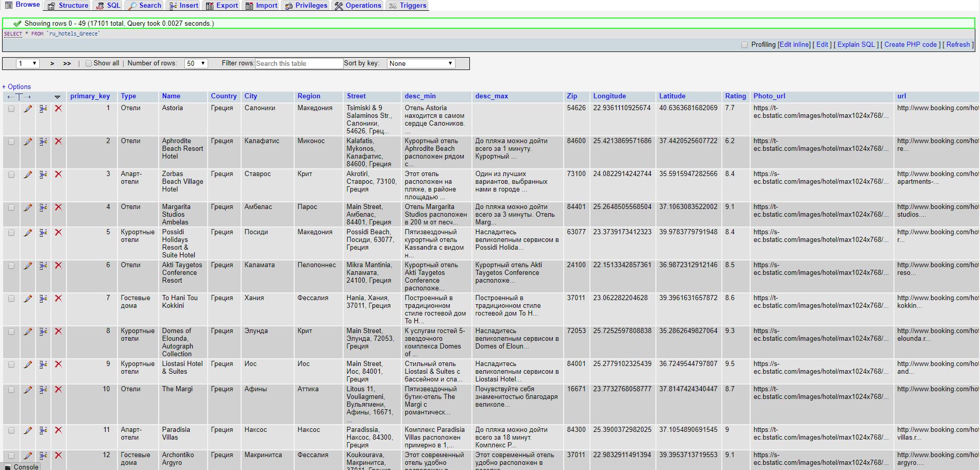The image size is (980, 470).
Task: Go to next page with > button
Action: [52, 63]
